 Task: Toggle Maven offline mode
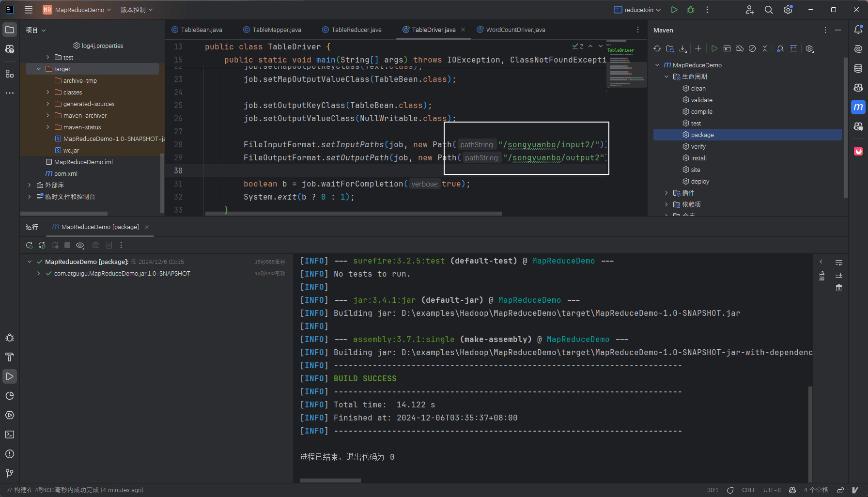740,48
